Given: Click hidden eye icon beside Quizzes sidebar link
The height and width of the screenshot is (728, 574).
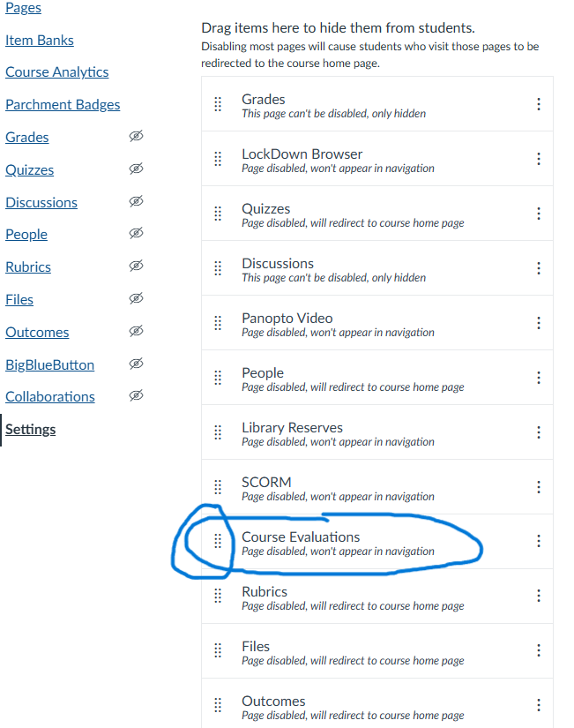Looking at the screenshot, I should point(136,169).
